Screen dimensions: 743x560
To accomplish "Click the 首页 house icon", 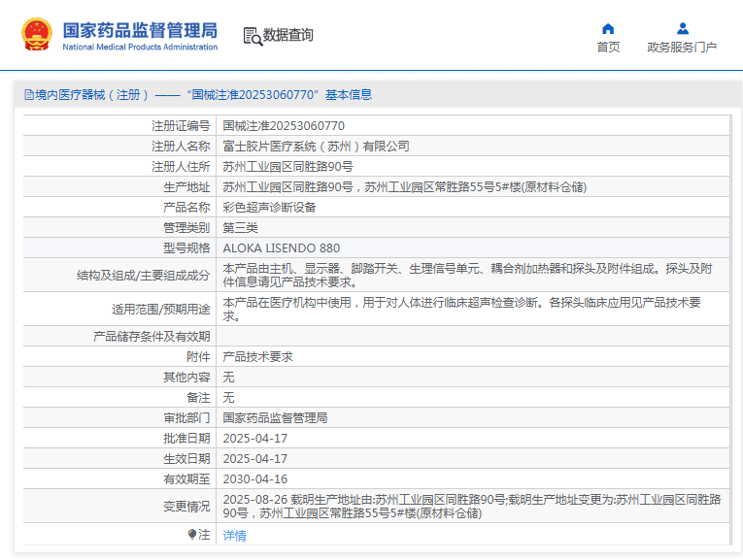I will (x=608, y=28).
